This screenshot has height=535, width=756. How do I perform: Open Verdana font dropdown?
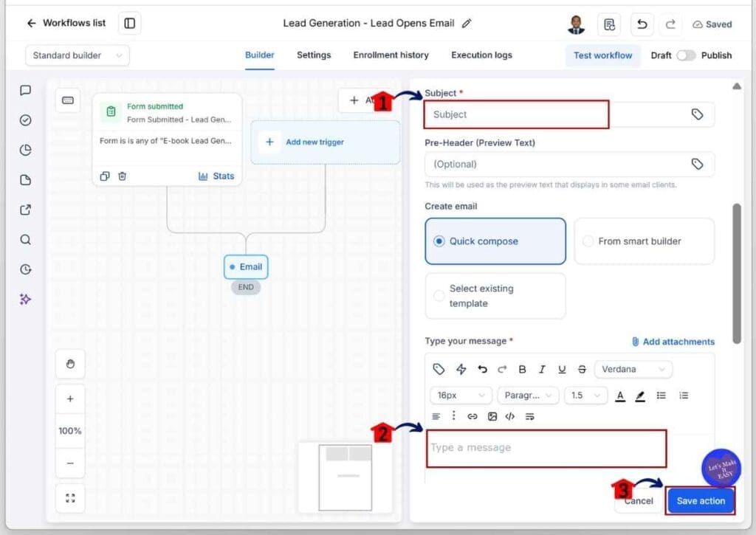click(x=633, y=369)
